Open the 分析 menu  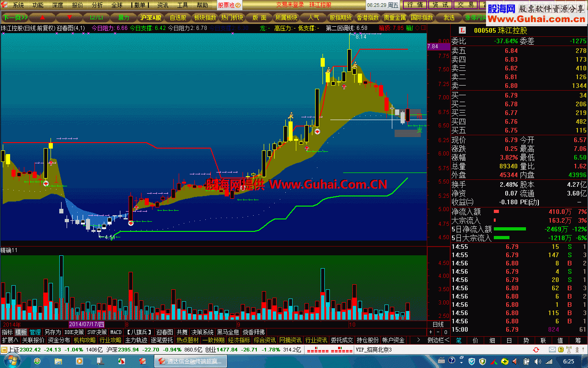click(97, 5)
